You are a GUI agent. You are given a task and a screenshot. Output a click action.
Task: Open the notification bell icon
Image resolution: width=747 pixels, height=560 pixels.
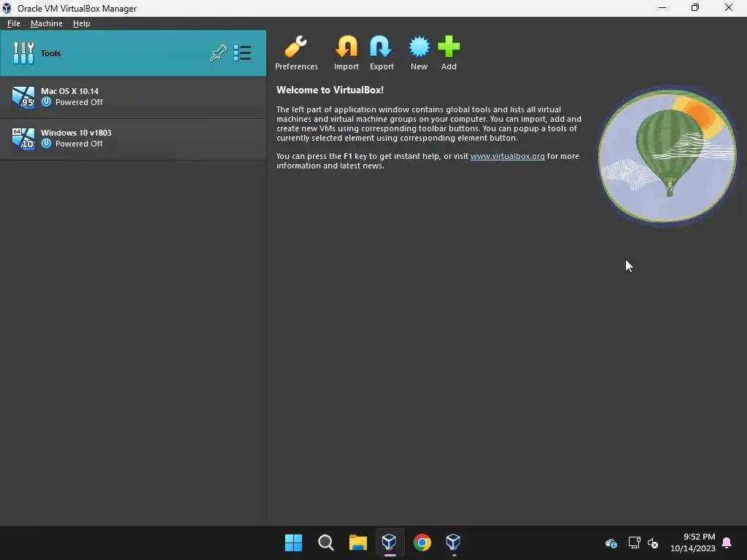(727, 542)
